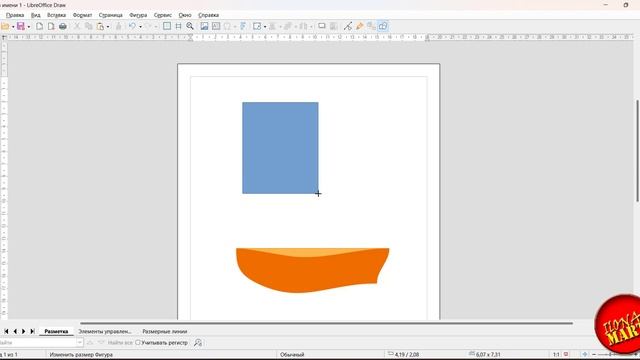Click the Arrange objects icon
This screenshot has width=640, height=360.
[x=288, y=27]
